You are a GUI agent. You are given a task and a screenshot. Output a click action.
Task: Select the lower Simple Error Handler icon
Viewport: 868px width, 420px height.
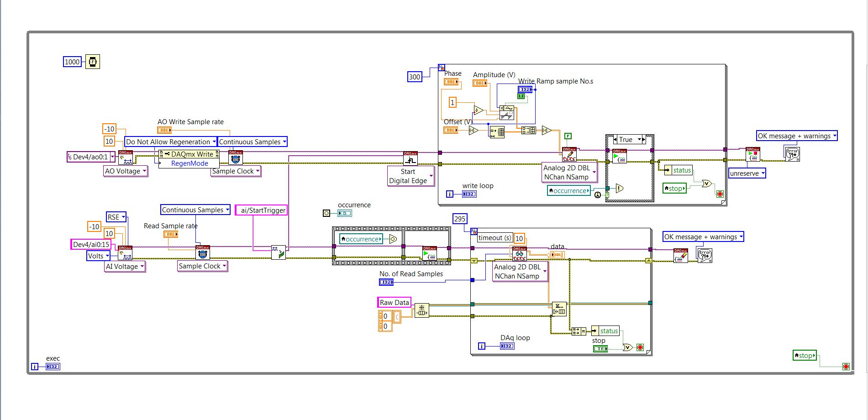click(x=705, y=255)
